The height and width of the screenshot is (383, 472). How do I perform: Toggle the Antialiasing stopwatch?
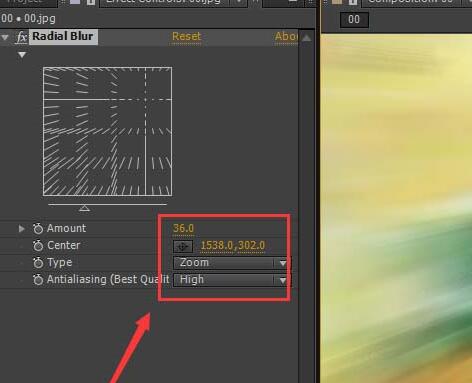pyautogui.click(x=38, y=280)
